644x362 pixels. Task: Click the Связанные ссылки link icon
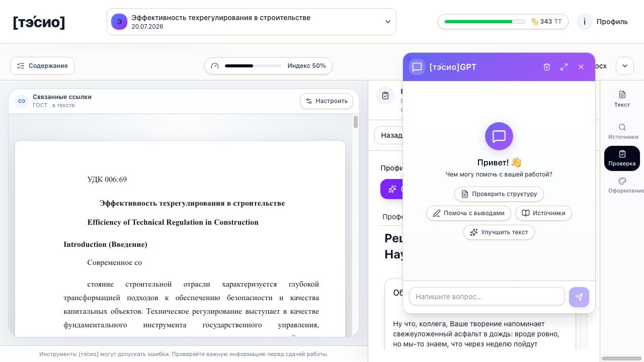22,101
